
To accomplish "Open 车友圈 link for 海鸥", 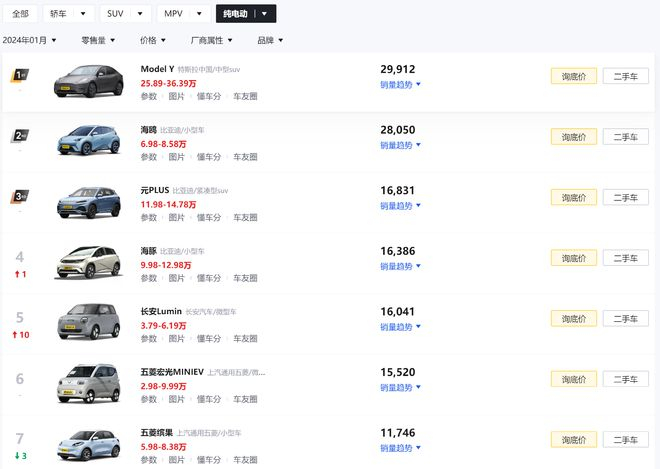I will tap(245, 157).
